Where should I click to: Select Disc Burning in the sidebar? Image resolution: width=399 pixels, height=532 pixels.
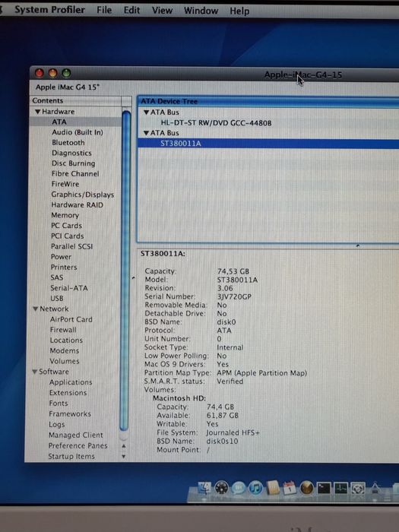(73, 163)
